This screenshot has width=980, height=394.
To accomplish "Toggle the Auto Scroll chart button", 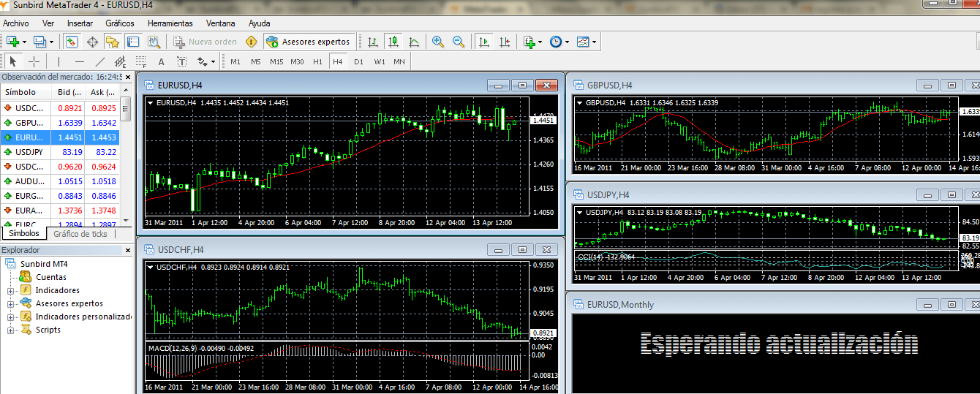I will pos(483,42).
